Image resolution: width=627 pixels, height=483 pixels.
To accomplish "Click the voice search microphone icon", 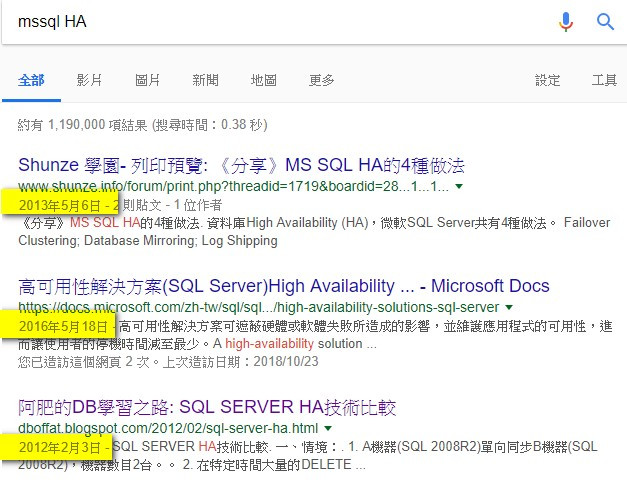I will tap(565, 22).
